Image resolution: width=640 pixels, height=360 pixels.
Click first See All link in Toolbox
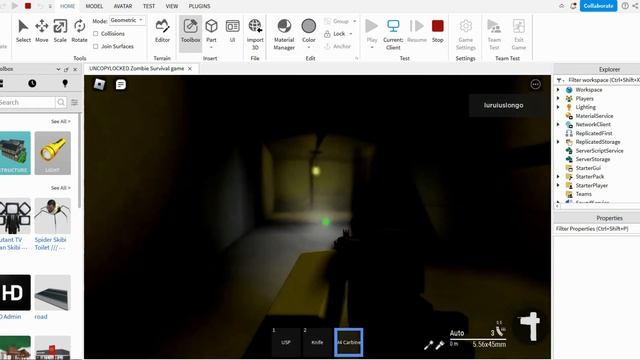[60, 122]
